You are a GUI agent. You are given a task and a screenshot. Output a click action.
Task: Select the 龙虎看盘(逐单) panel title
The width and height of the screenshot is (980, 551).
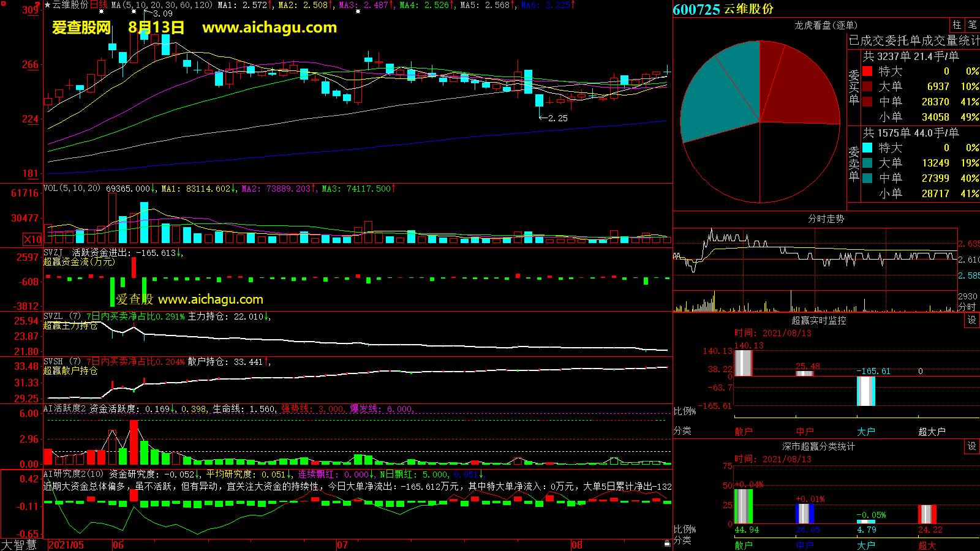point(826,25)
